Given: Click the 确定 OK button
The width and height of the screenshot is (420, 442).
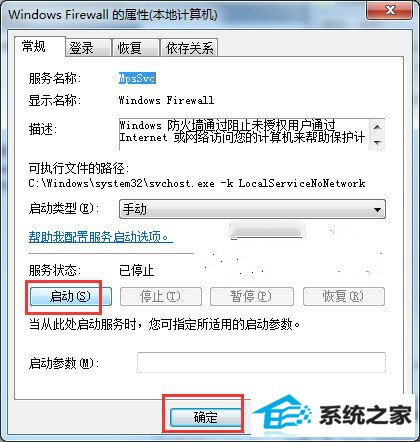Looking at the screenshot, I should [206, 417].
